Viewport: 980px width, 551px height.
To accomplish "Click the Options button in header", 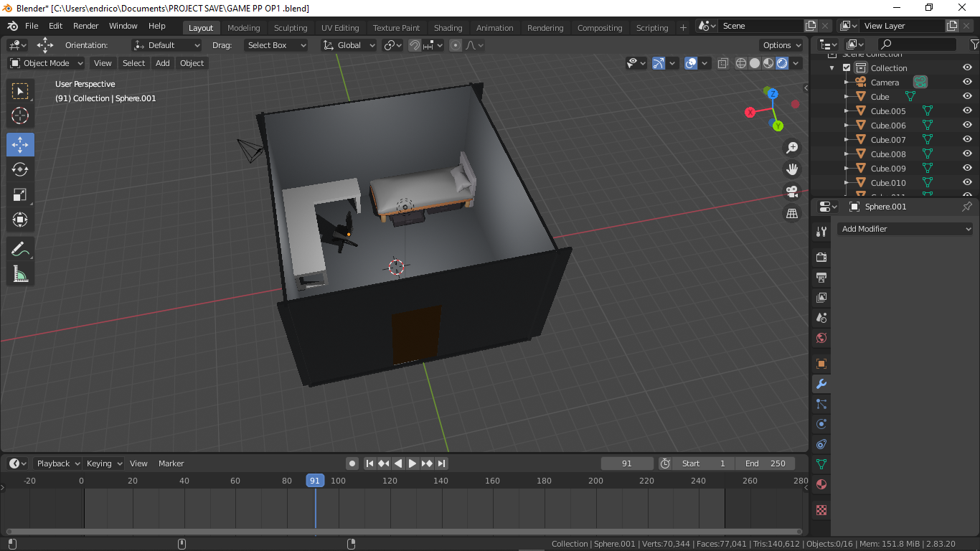I will (x=782, y=45).
